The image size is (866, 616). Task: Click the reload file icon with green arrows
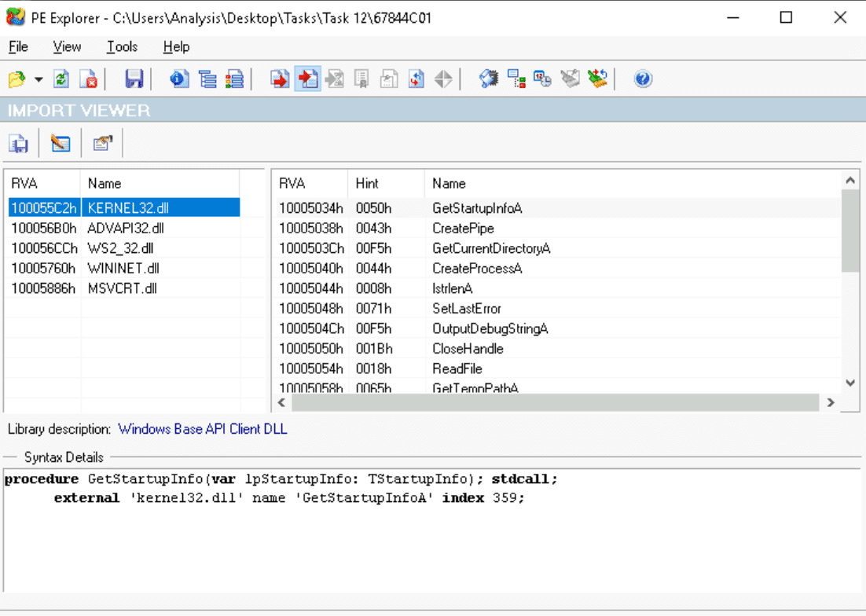(61, 79)
